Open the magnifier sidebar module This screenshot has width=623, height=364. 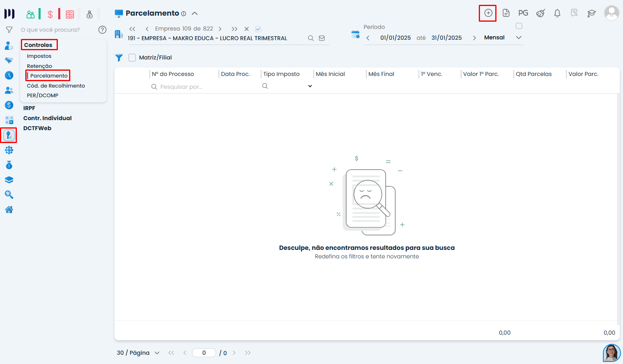(x=9, y=194)
